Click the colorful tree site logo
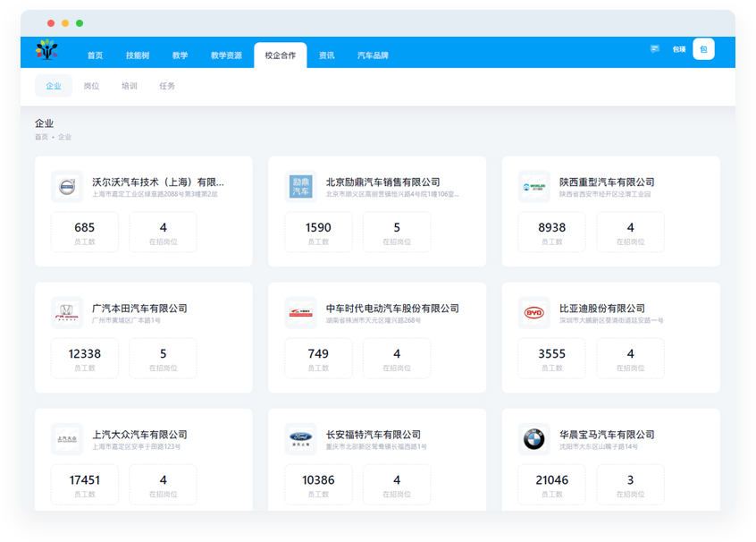756x542 pixels. click(x=46, y=50)
